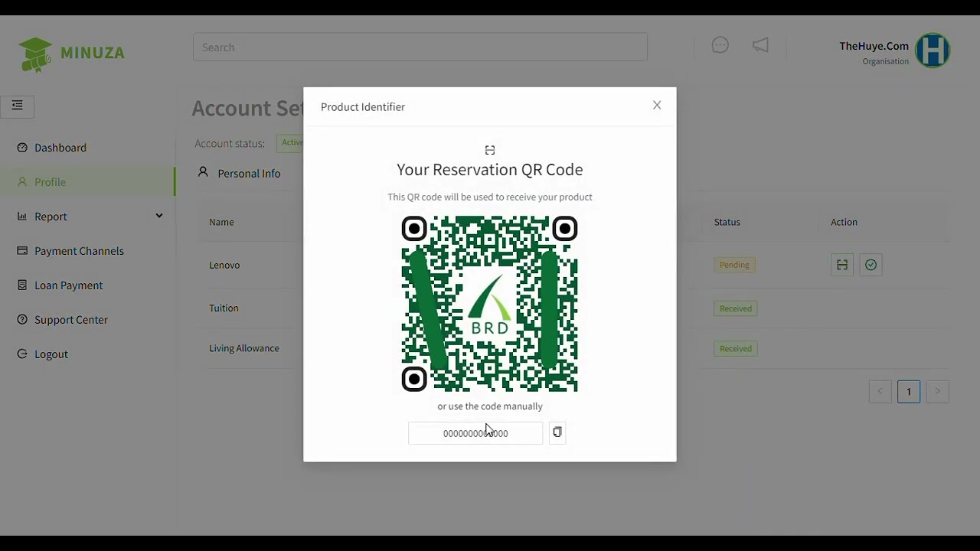Open Payment Channels

(x=79, y=251)
